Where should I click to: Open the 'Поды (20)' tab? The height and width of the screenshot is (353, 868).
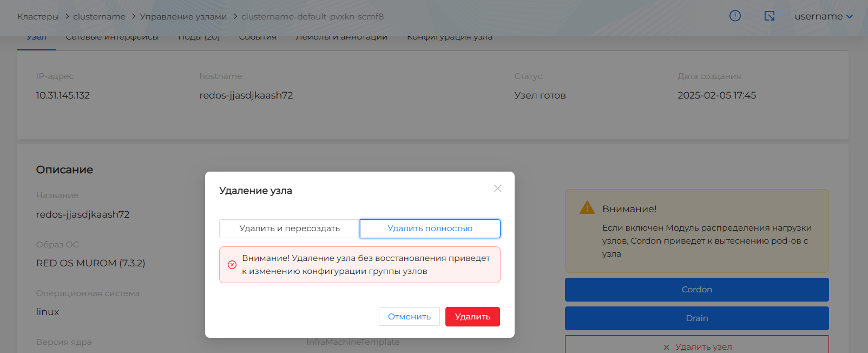[199, 38]
